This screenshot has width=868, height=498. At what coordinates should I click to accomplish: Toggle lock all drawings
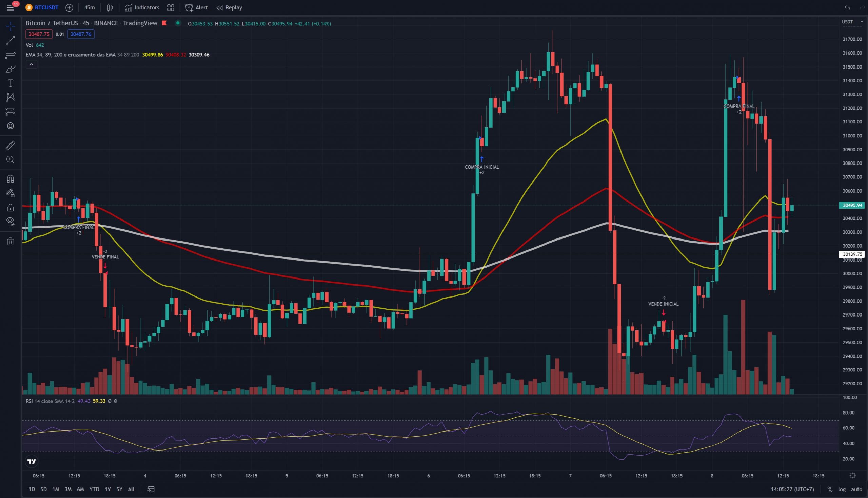(10, 208)
